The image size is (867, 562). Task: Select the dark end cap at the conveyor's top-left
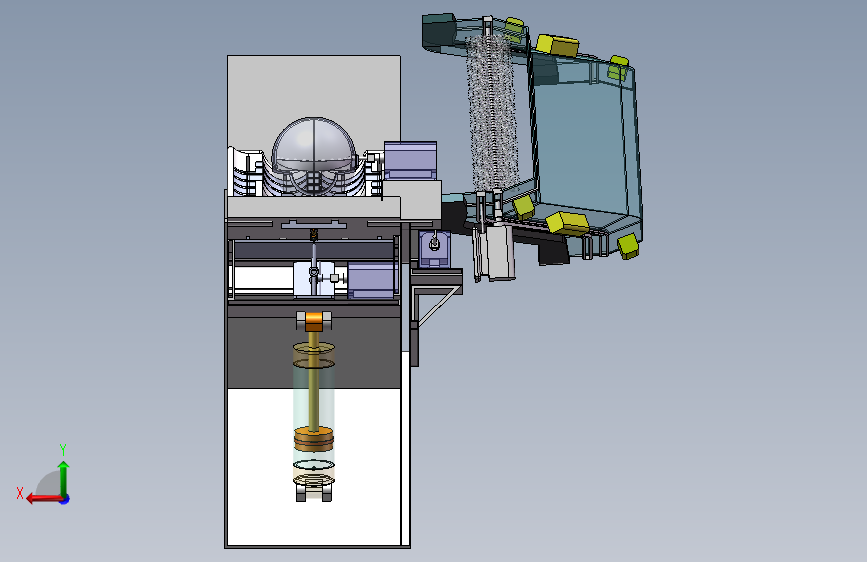click(439, 32)
